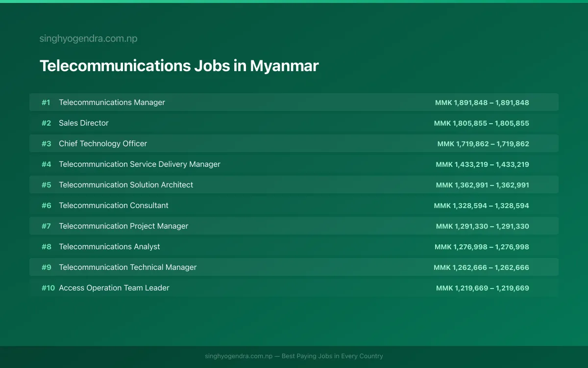This screenshot has width=588, height=368.
Task: Click the #9 rank number
Action: 46,267
